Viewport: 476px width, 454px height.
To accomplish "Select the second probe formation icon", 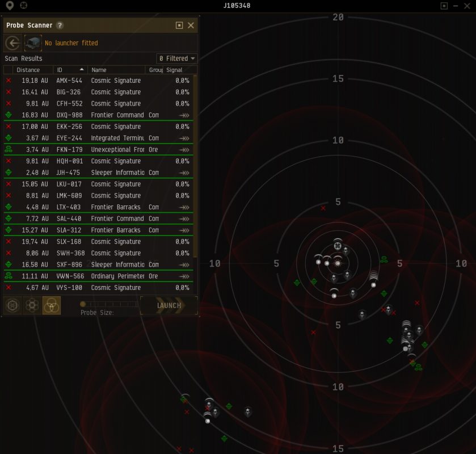I will [x=32, y=305].
